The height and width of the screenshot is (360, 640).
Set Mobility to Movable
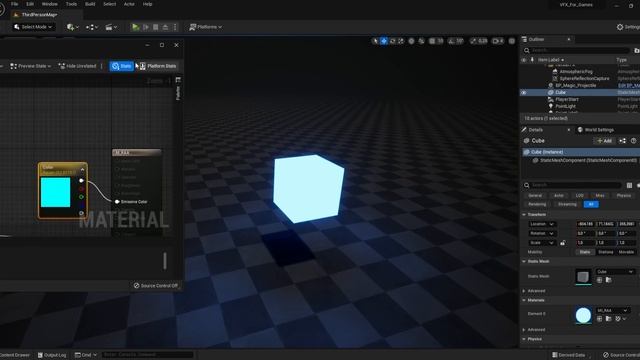click(626, 252)
